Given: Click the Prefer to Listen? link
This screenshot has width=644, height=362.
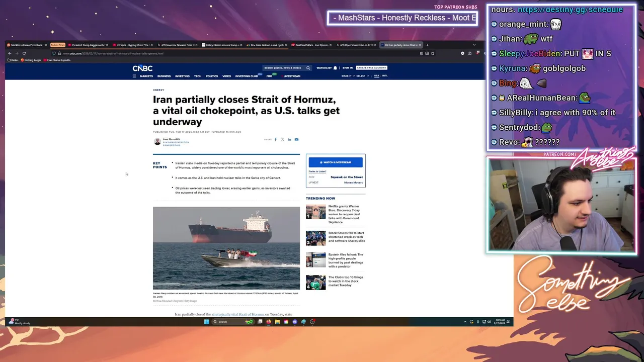Looking at the screenshot, I should click(317, 171).
